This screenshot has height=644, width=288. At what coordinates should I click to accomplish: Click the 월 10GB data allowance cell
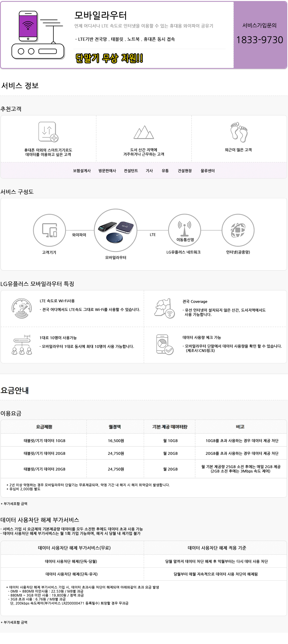(x=170, y=441)
